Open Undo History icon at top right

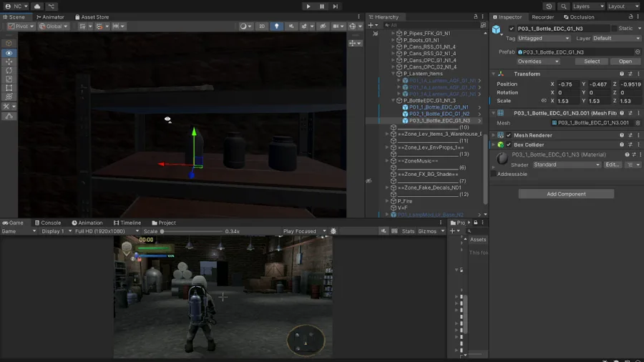tap(549, 6)
